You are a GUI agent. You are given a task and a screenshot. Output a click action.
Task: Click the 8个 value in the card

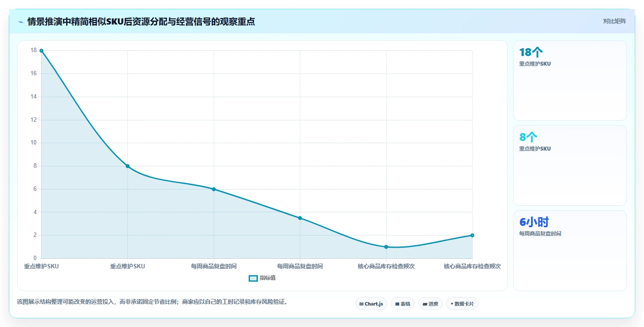coord(528,137)
